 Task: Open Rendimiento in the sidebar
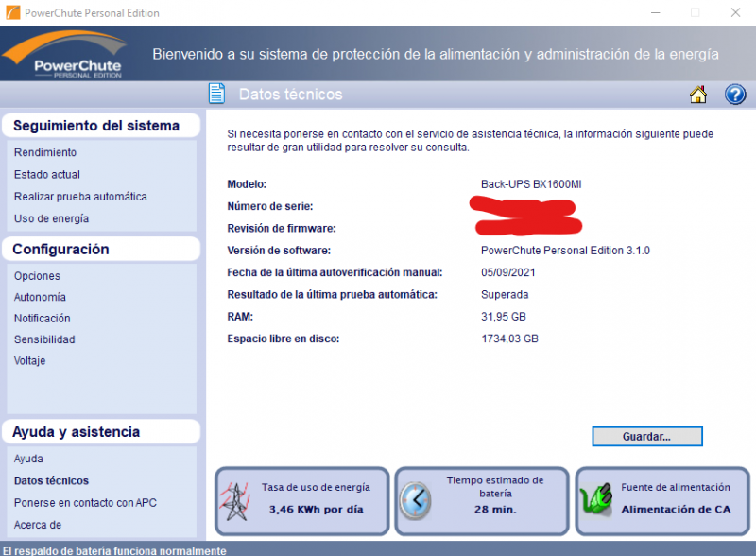[45, 152]
